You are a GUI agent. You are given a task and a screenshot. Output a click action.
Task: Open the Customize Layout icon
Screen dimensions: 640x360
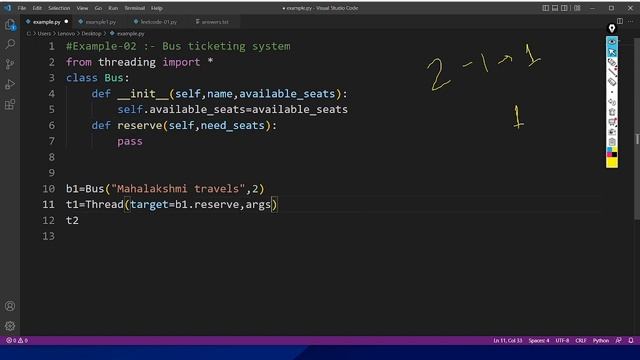(x=577, y=8)
